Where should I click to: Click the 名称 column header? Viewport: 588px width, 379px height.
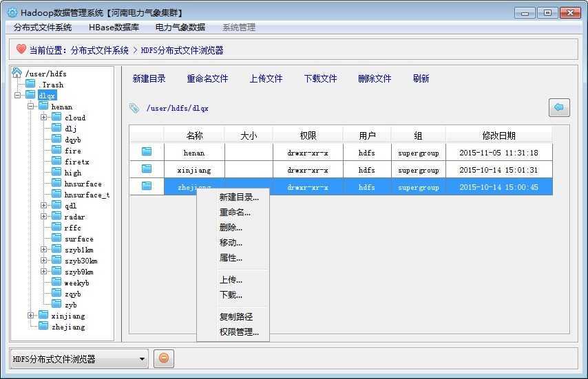194,136
